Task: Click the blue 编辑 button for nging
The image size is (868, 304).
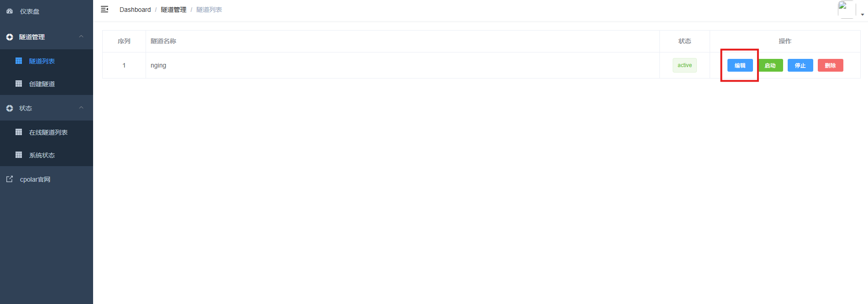Action: click(740, 65)
